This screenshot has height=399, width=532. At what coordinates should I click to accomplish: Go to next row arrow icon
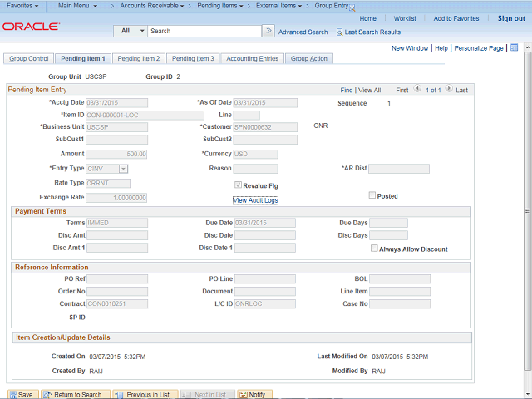(449, 89)
